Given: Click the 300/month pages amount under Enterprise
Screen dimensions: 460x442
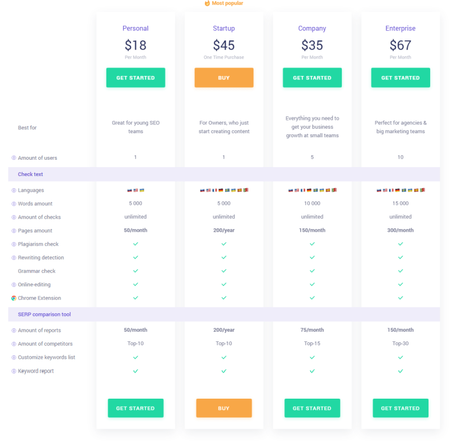Looking at the screenshot, I should tap(401, 230).
